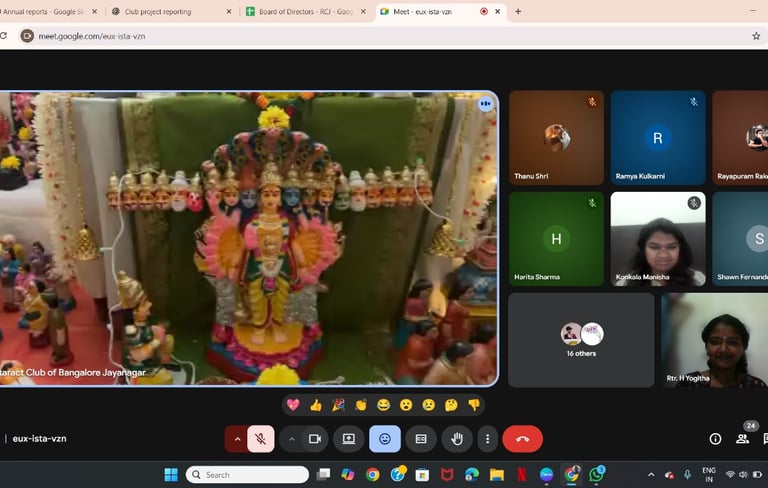Viewport: 768px width, 488px height.
Task: Send the thinking face reaction
Action: coord(451,405)
